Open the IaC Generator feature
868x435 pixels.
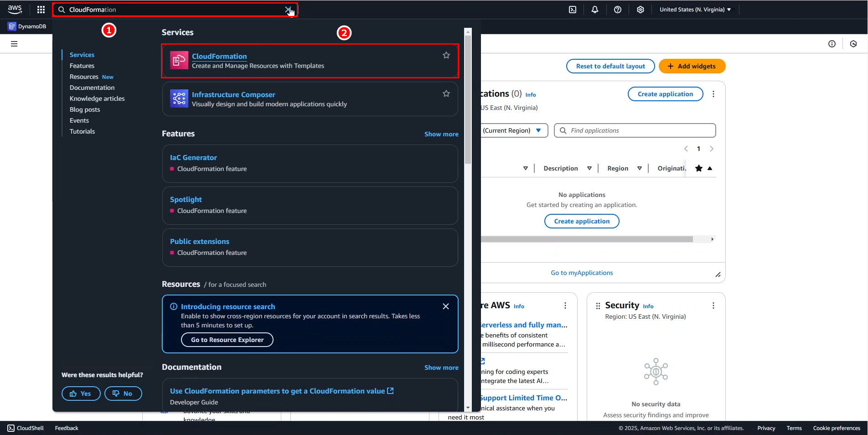point(193,157)
